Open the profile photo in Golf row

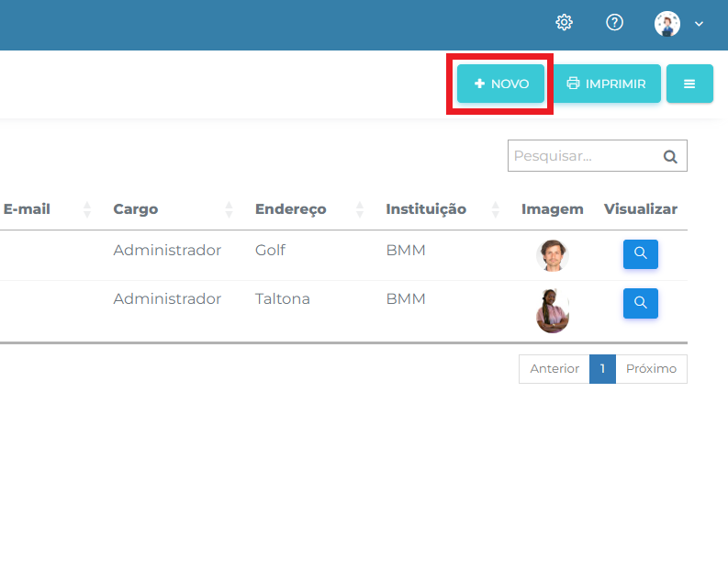[553, 255]
